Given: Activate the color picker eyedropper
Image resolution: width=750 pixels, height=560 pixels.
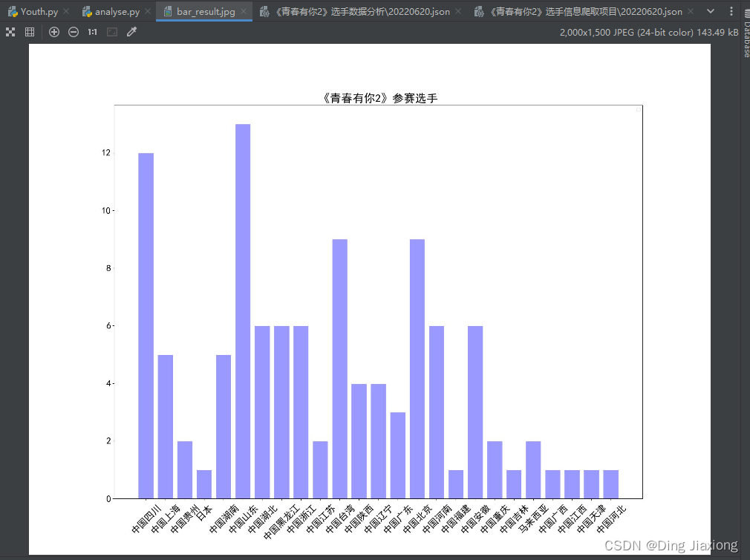Looking at the screenshot, I should (131, 32).
